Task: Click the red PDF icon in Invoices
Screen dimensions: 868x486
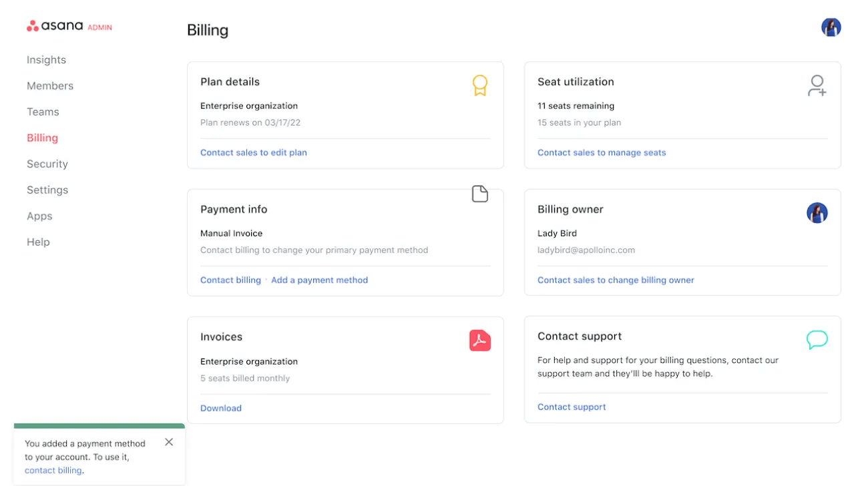Action: coord(479,340)
